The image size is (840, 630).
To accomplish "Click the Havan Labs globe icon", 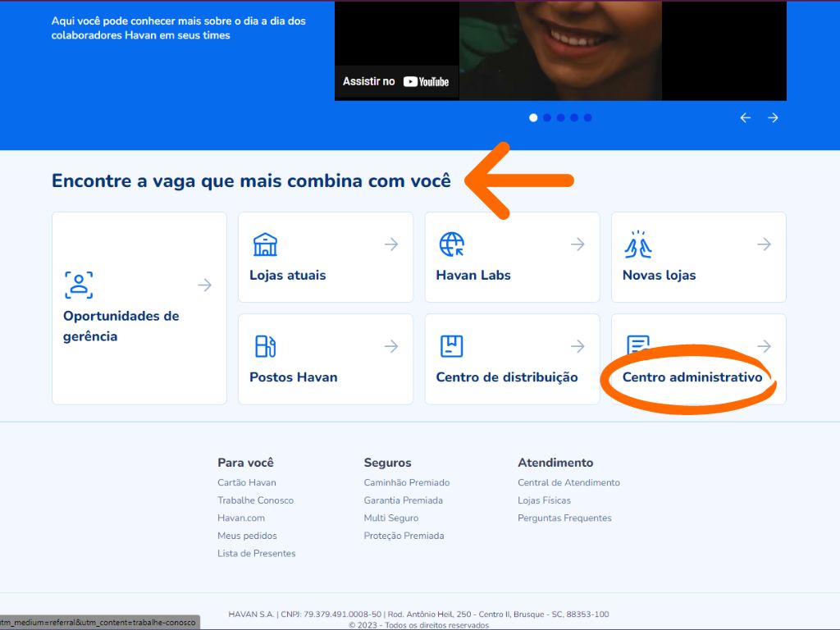I will click(x=452, y=244).
